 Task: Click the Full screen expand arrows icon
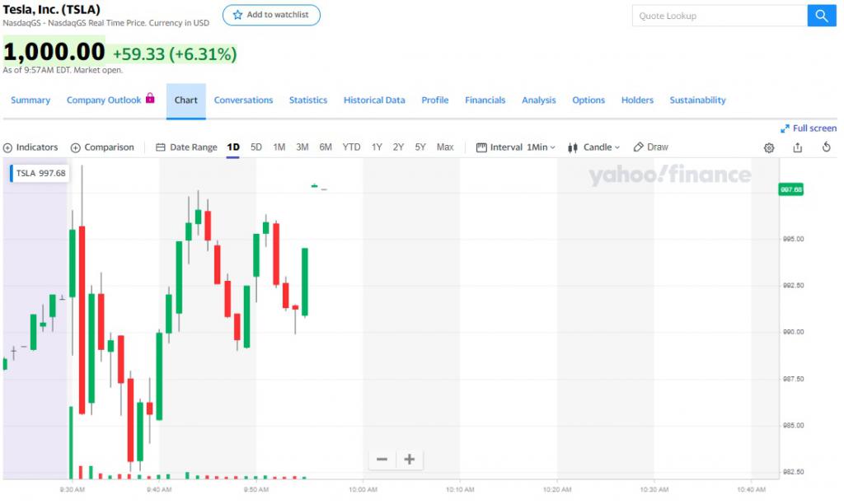point(785,128)
